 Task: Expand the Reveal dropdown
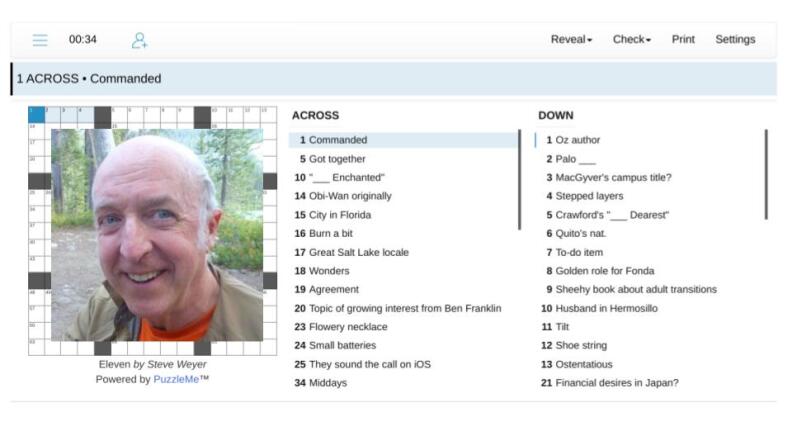pyautogui.click(x=571, y=40)
